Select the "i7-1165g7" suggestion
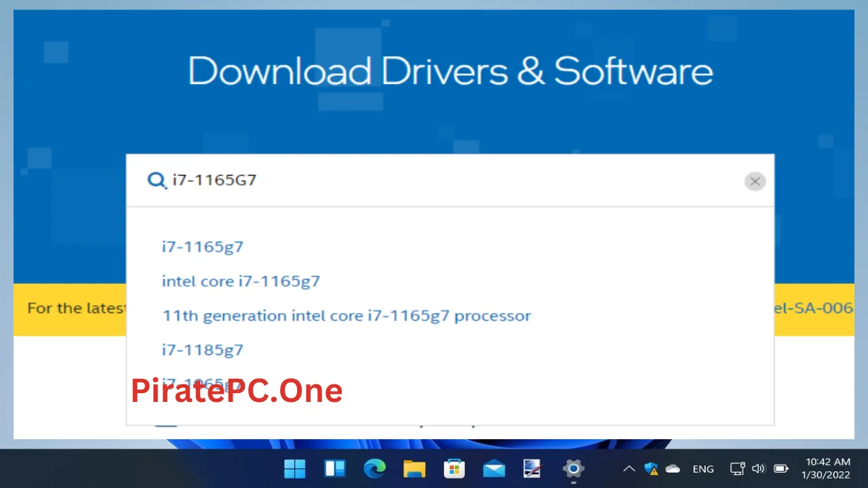This screenshot has height=488, width=868. click(x=202, y=247)
